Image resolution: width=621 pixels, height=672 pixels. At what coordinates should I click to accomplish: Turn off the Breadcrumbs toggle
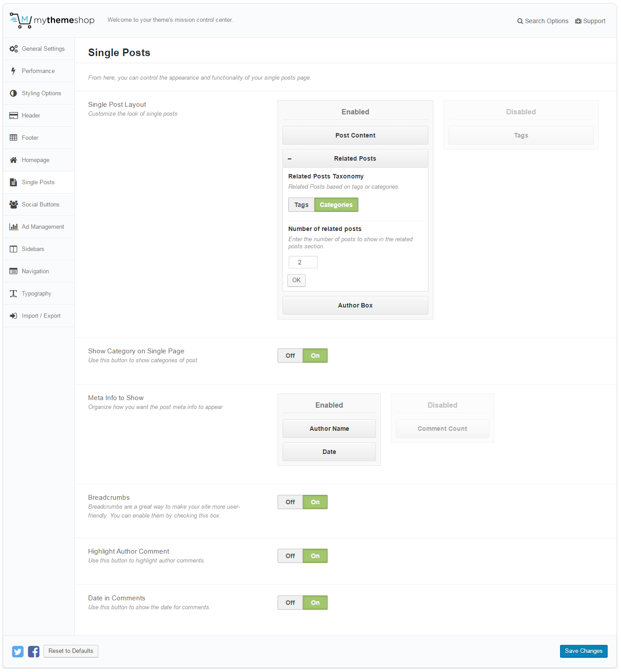290,502
